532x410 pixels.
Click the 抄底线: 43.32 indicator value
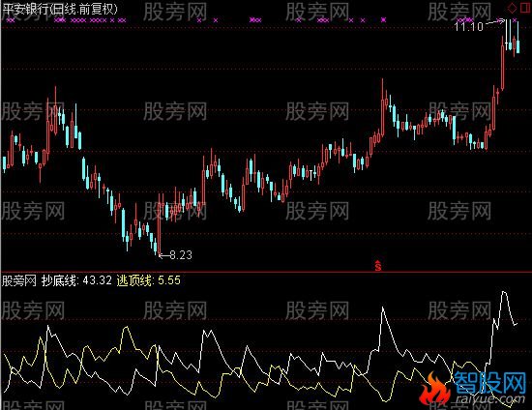click(x=76, y=280)
